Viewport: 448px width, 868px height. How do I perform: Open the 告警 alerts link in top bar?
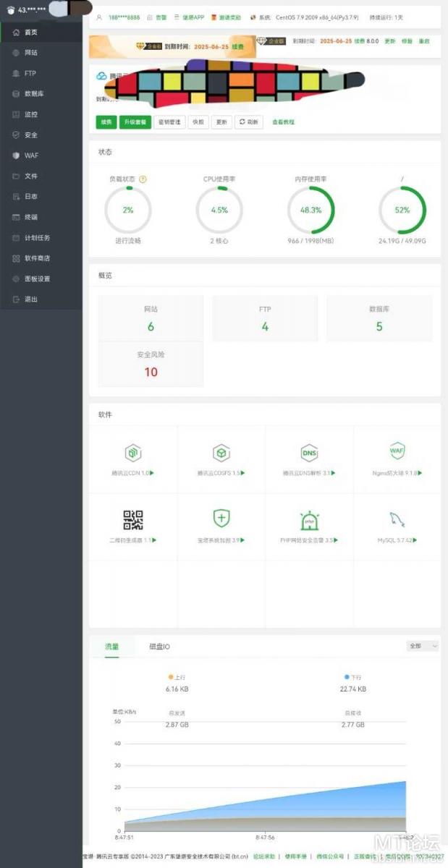click(161, 17)
